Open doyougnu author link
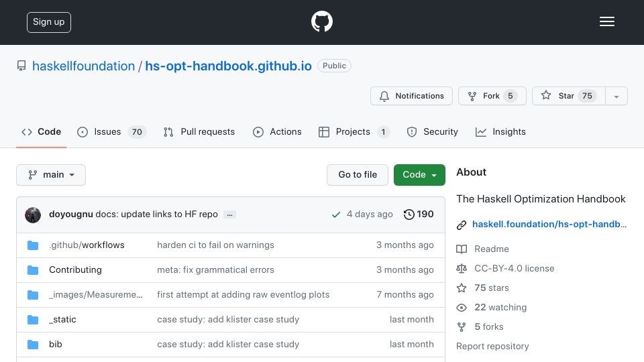The height and width of the screenshot is (362, 644). coord(70,215)
